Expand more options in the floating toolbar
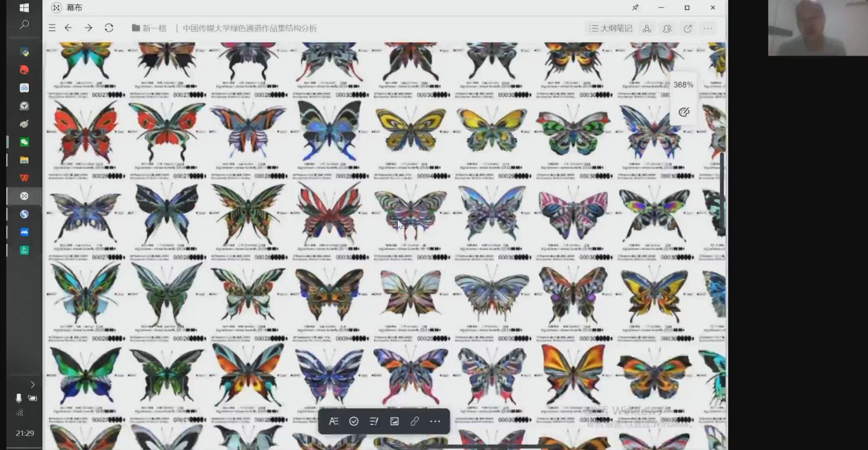This screenshot has height=450, width=868. [x=435, y=421]
